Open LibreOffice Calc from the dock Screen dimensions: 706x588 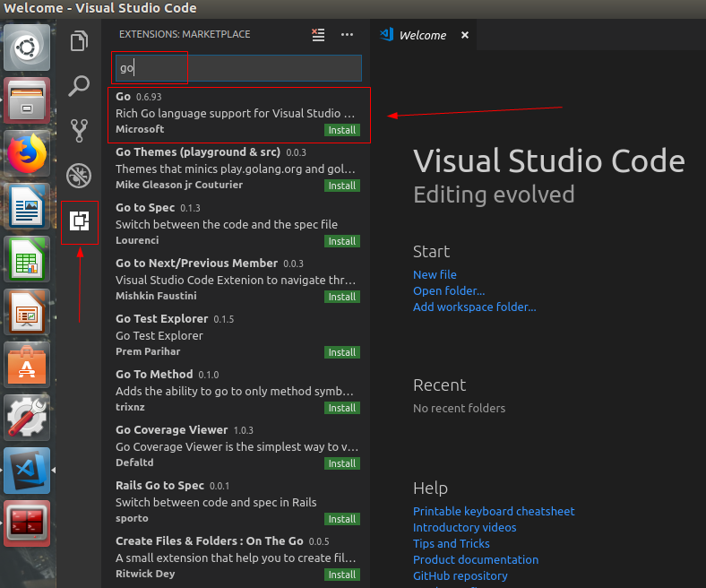coord(28,259)
